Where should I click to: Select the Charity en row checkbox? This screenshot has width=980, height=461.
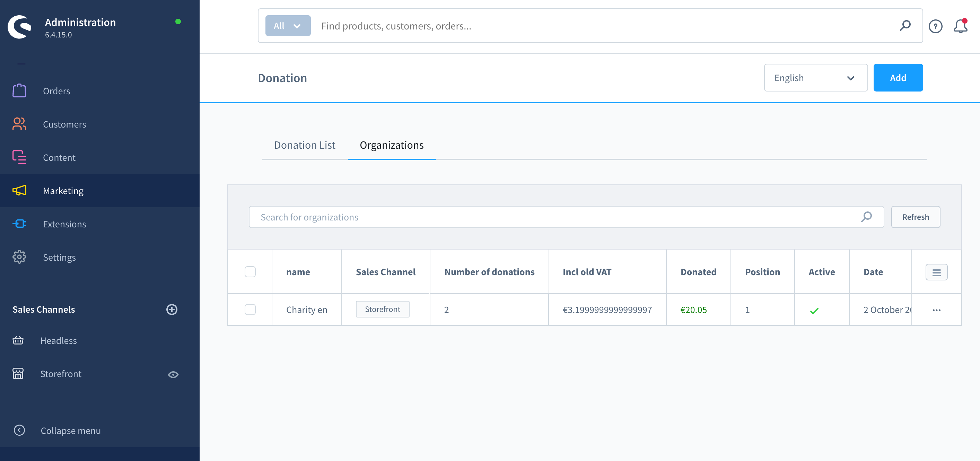(250, 310)
